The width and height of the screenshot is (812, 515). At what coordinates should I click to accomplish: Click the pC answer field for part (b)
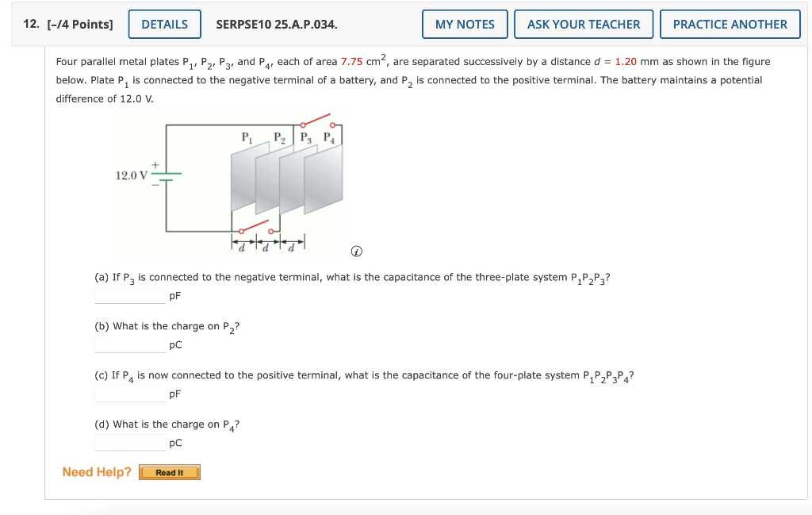tap(129, 344)
